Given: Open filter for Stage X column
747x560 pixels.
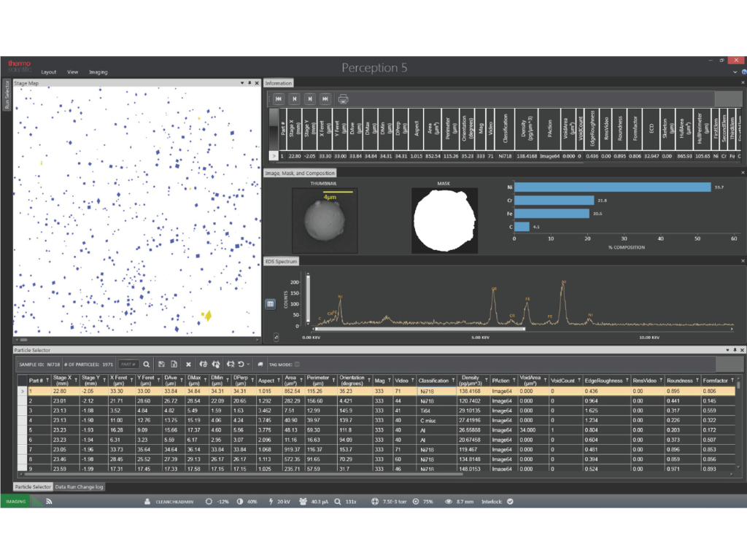Looking at the screenshot, I should 76,381.
